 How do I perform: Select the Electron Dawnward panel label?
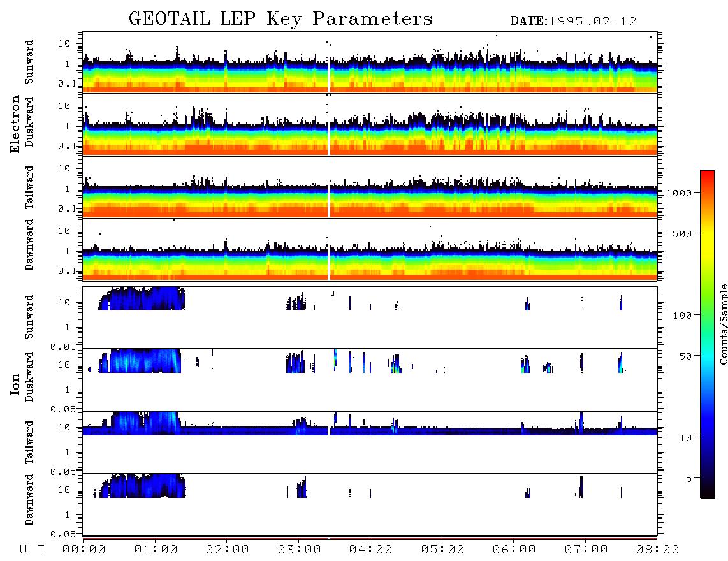(x=29, y=245)
